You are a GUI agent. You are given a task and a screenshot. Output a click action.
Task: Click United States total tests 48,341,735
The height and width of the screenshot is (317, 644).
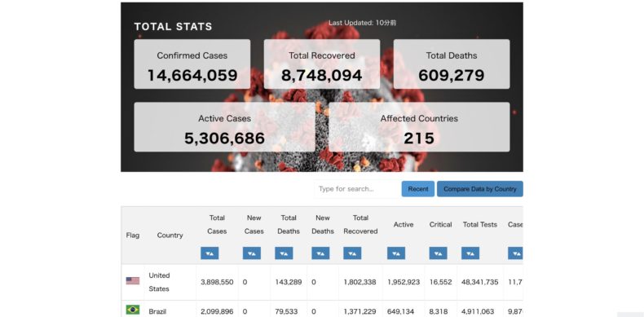point(479,282)
